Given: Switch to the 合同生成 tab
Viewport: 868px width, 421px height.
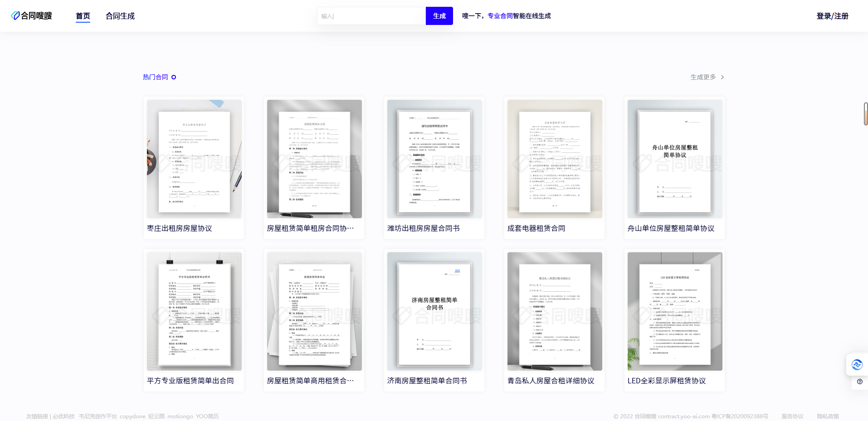Looking at the screenshot, I should [119, 15].
